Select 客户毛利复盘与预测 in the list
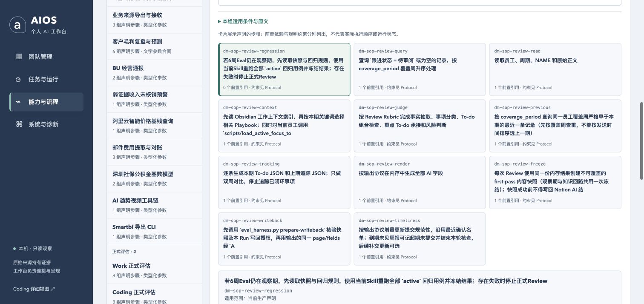Viewport: 644px width, 304px height. tap(154, 46)
